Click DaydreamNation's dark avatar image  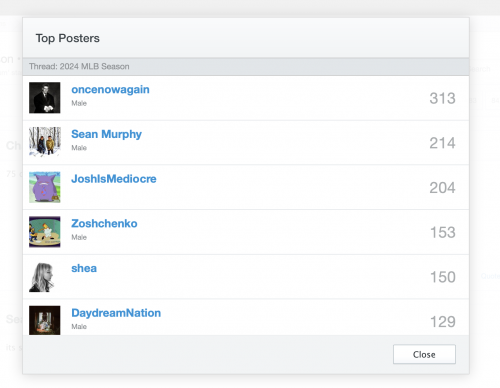point(45,320)
